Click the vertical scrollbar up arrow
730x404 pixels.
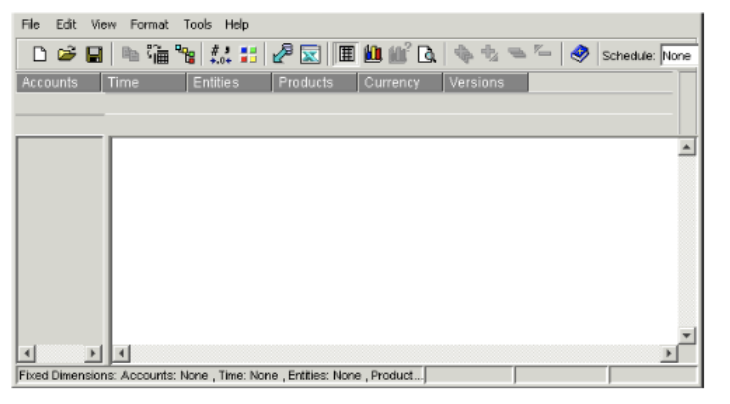[686, 147]
